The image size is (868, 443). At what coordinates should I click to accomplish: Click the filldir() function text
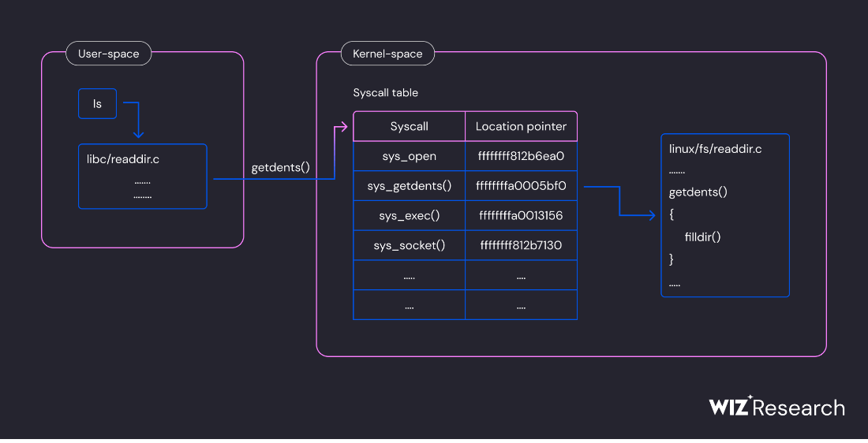point(702,237)
